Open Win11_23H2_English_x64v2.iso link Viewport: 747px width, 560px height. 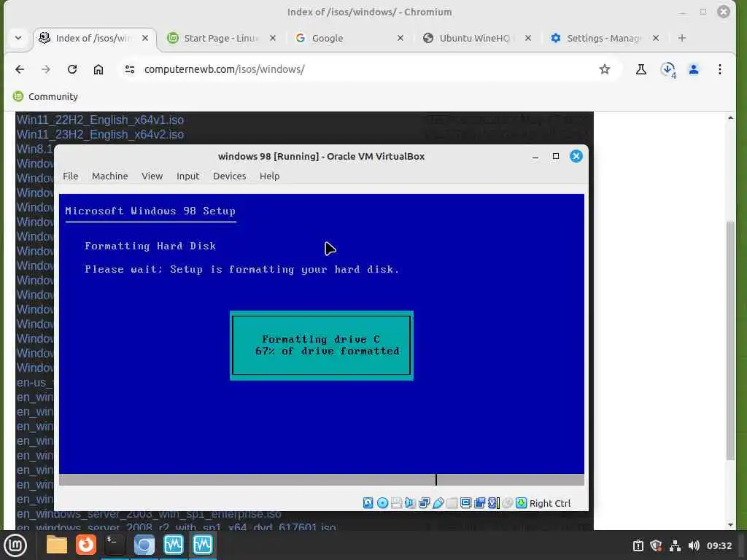(100, 135)
